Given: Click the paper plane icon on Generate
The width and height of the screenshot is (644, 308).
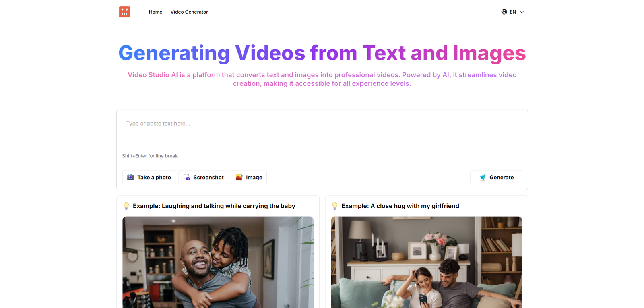Looking at the screenshot, I should point(483,177).
